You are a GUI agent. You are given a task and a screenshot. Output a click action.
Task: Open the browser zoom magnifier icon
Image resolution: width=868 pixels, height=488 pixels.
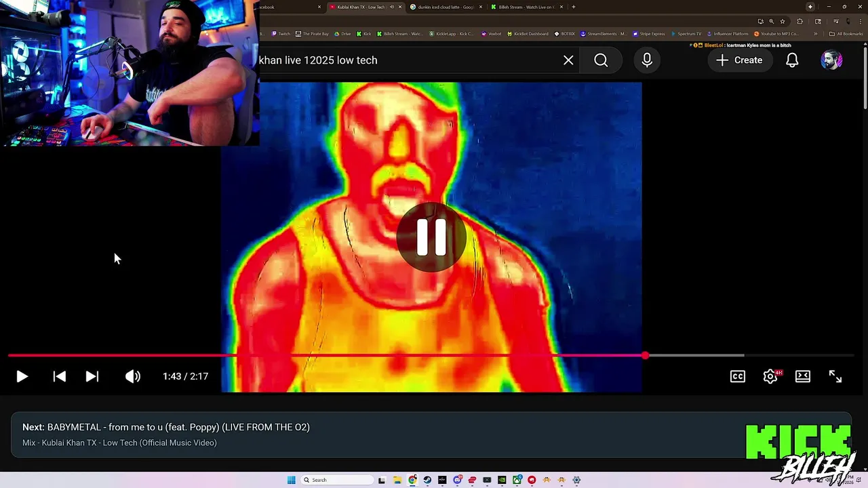772,21
